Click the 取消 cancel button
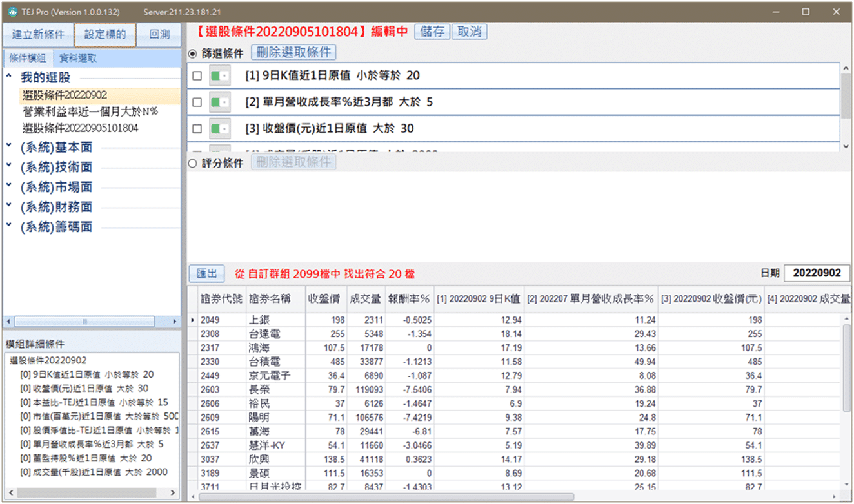 pos(469,31)
